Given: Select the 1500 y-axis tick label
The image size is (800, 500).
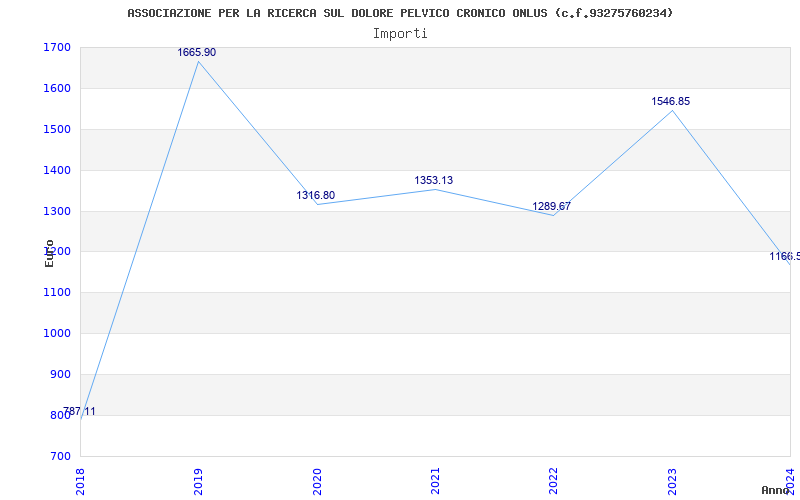Looking at the screenshot, I should click(57, 130).
